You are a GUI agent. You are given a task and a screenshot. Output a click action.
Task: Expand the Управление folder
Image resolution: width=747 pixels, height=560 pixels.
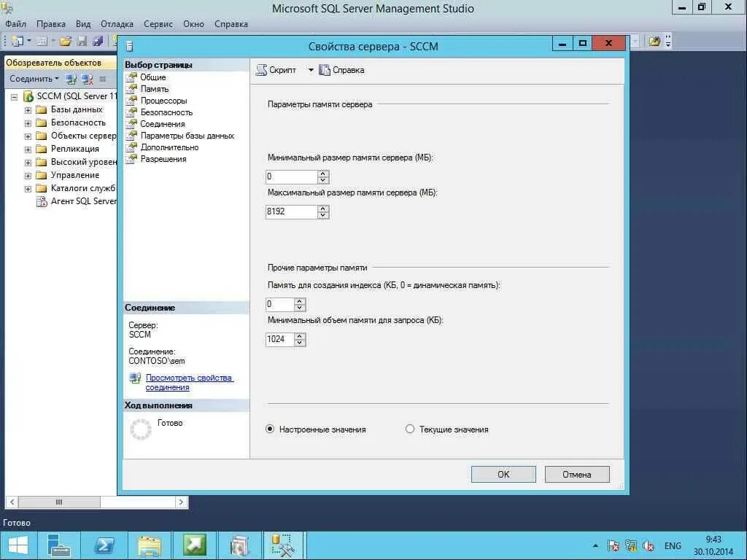[28, 176]
